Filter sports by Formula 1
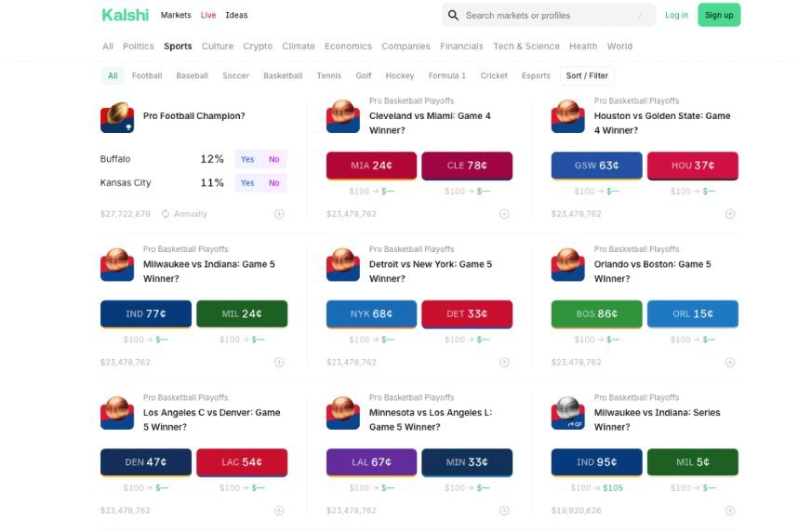The width and height of the screenshot is (798, 532). pos(446,75)
